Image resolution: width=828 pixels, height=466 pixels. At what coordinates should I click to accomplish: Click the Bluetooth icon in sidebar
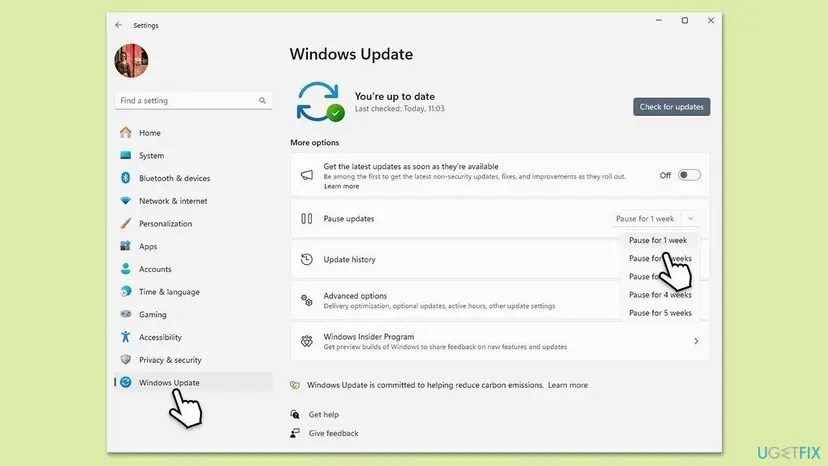click(125, 178)
